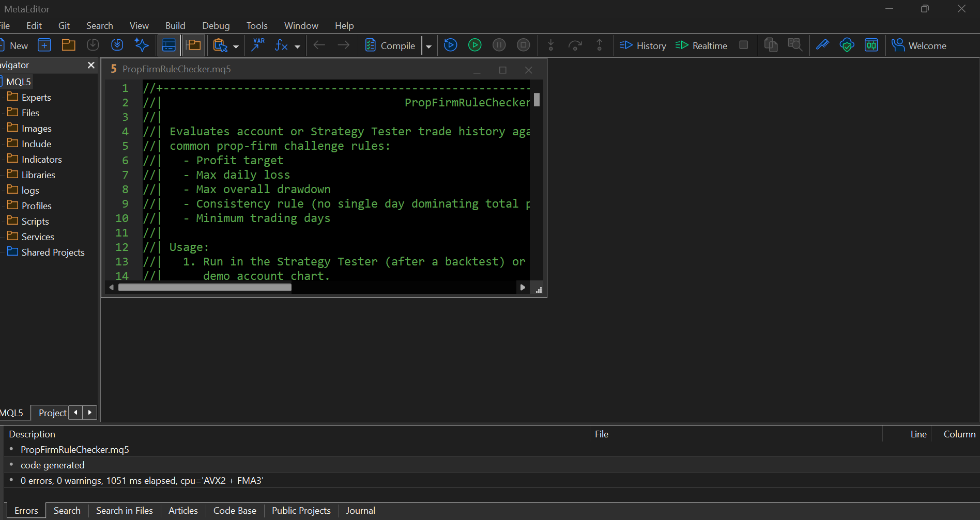Image resolution: width=980 pixels, height=520 pixels.
Task: Compile the current file
Action: [x=390, y=45]
